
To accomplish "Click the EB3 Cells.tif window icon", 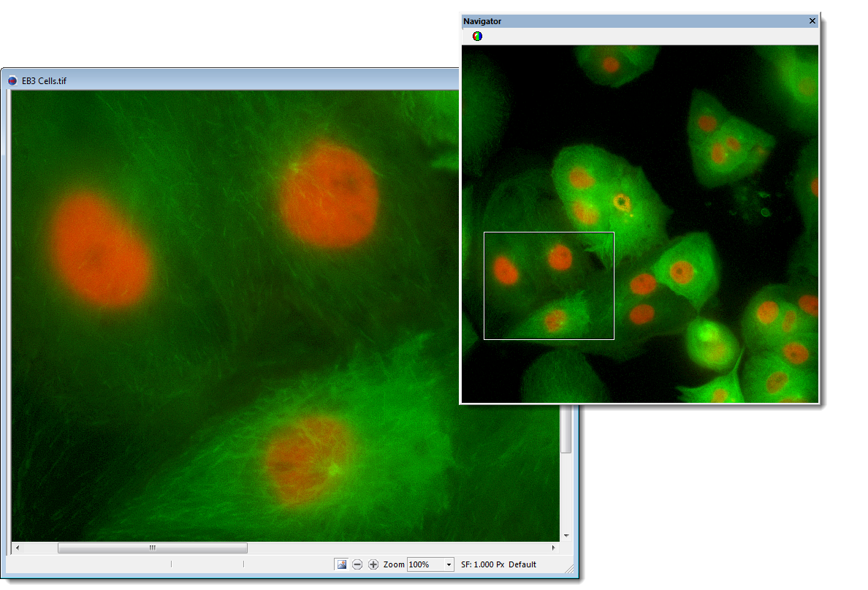I will tap(12, 80).
